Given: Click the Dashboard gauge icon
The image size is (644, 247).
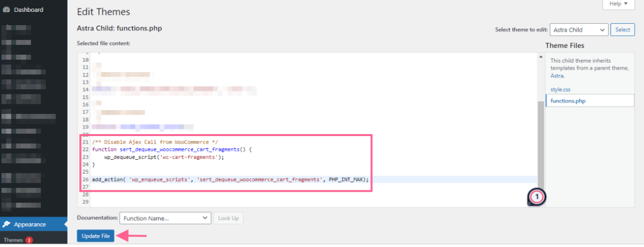Looking at the screenshot, I should [x=6, y=9].
